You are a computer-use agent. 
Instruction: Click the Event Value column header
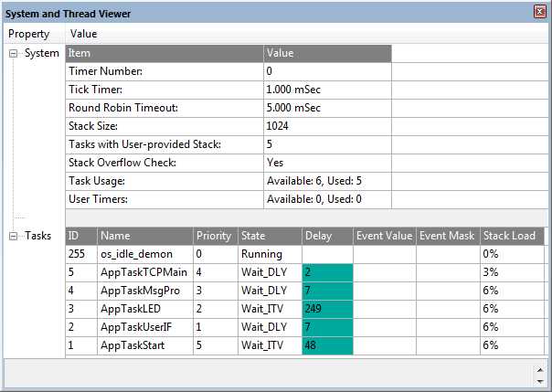tap(385, 236)
